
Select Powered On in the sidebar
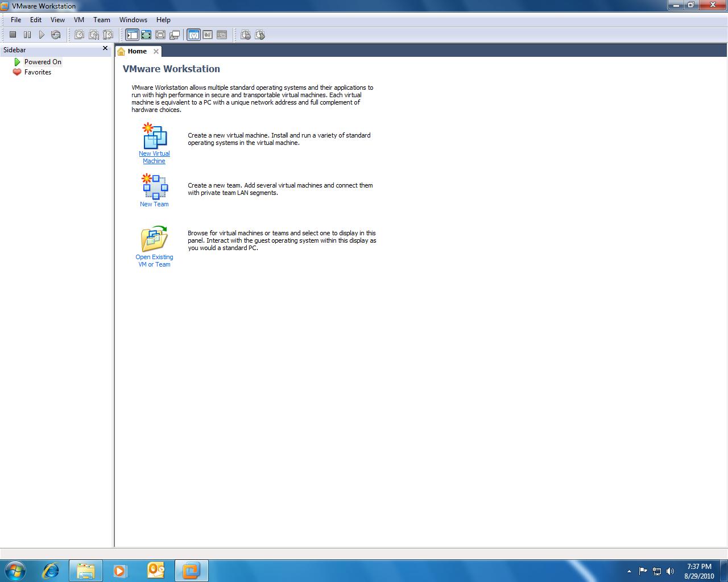pos(43,62)
